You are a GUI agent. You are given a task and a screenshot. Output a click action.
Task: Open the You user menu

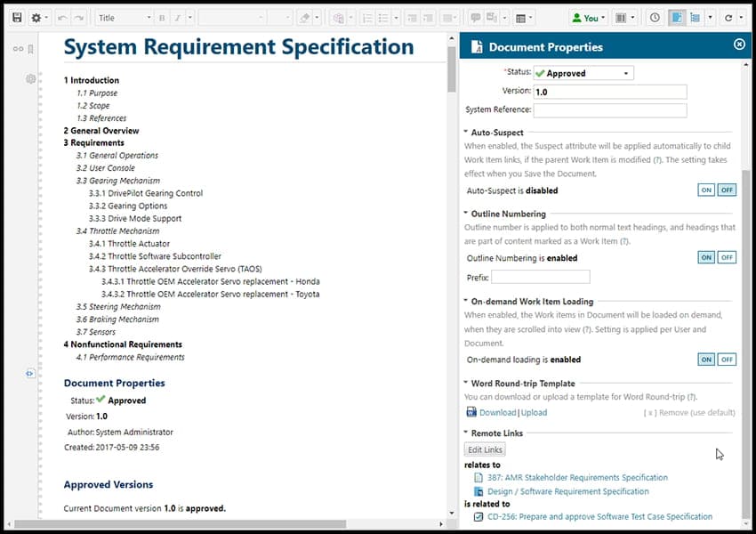[590, 18]
